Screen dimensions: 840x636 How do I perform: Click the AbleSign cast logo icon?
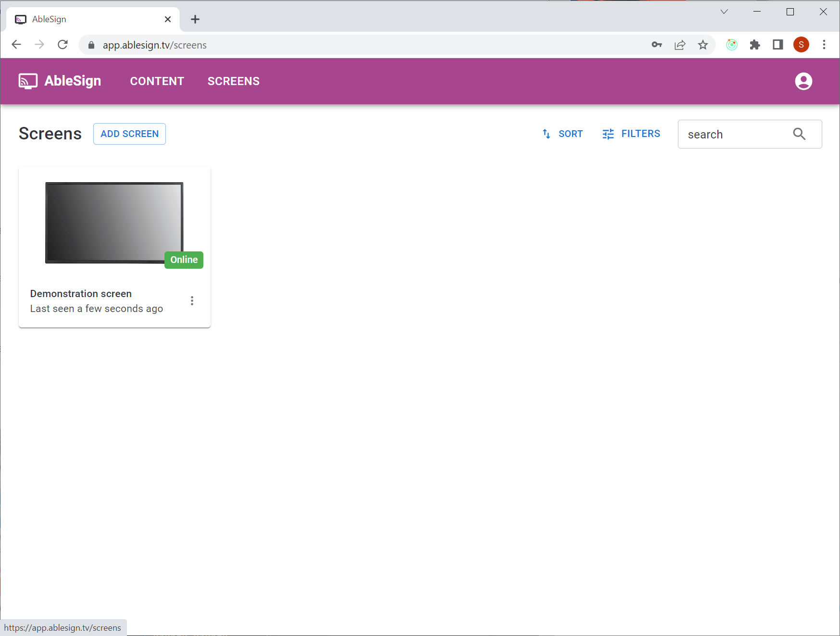tap(27, 81)
